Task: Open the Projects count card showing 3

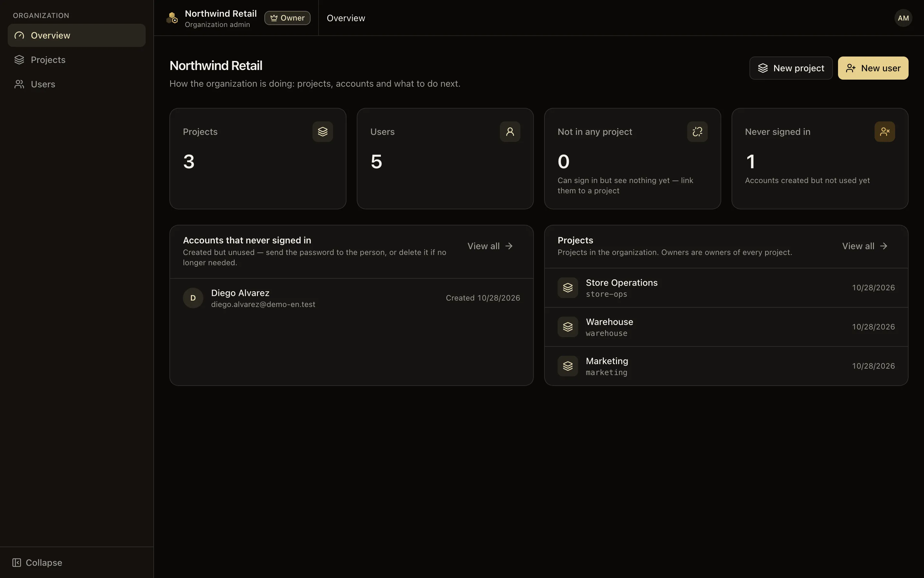Action: (x=258, y=158)
